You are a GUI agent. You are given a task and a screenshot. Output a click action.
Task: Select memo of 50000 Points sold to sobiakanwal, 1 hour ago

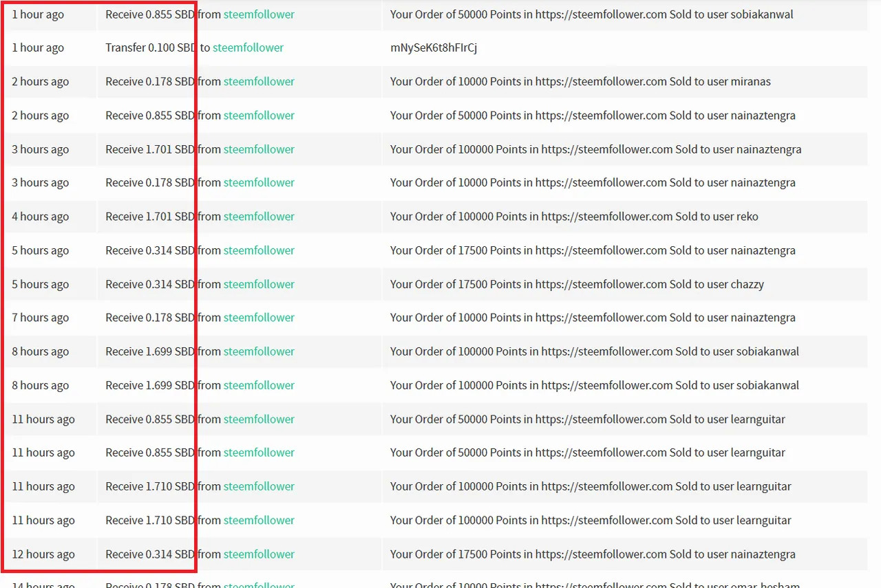pos(592,14)
